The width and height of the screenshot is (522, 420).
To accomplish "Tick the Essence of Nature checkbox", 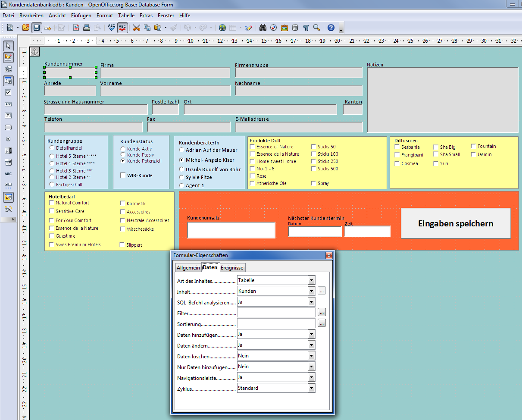I will [253, 147].
